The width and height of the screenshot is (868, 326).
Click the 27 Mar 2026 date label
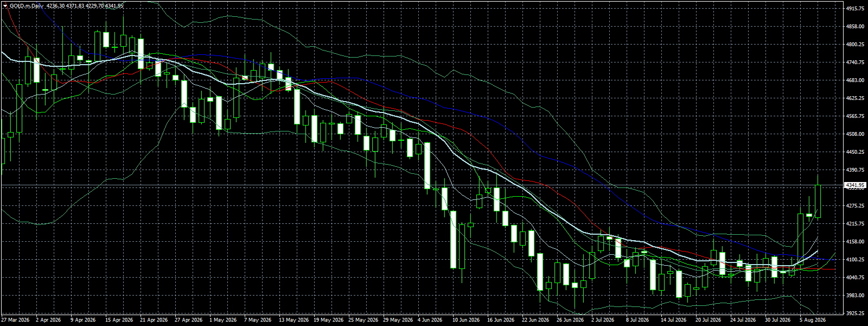[15, 320]
